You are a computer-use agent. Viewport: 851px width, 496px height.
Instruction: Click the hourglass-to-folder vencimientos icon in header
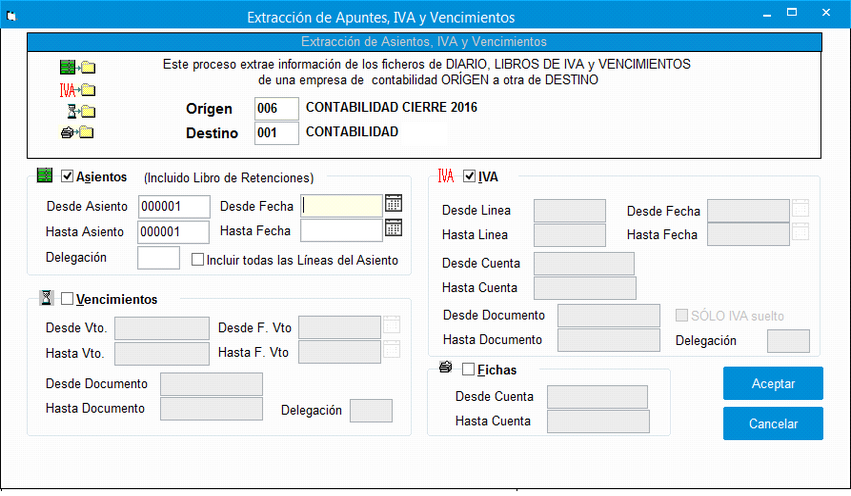(x=81, y=111)
